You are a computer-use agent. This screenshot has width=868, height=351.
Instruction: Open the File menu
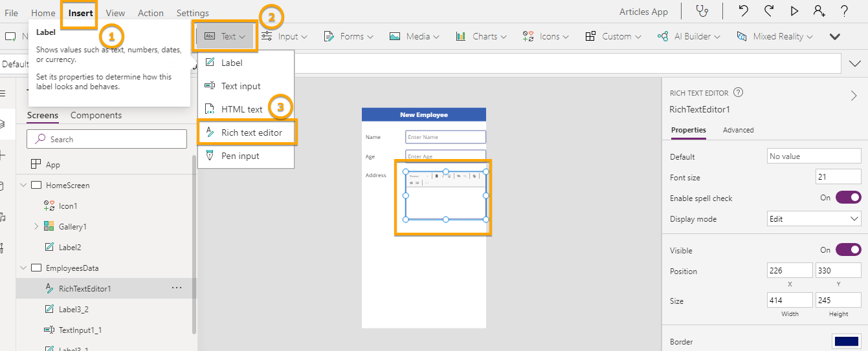click(x=11, y=13)
